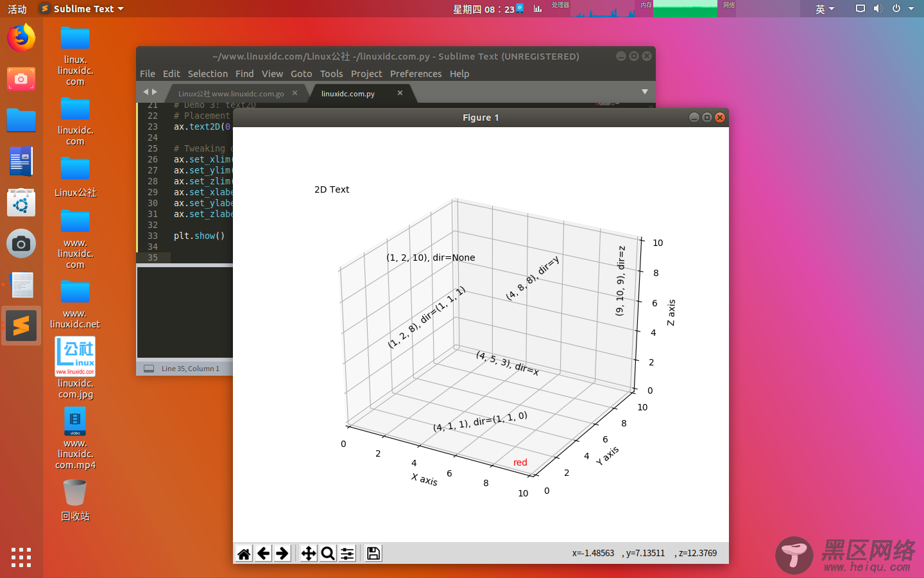Go to next tab with right arrow

point(154,92)
